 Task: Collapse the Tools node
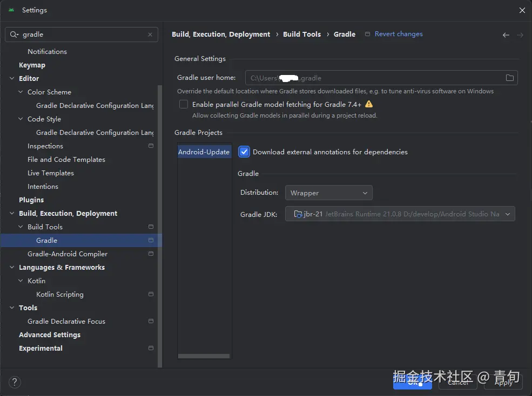pos(12,308)
